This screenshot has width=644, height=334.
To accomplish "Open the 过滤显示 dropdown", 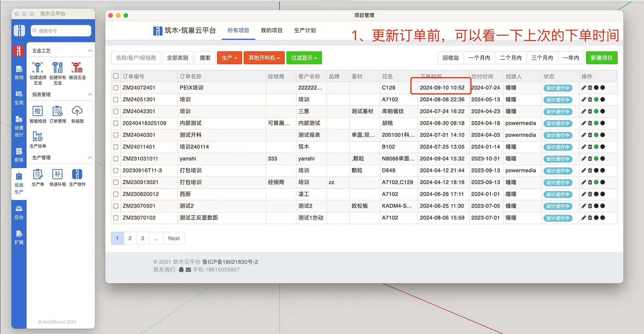I will tap(304, 58).
